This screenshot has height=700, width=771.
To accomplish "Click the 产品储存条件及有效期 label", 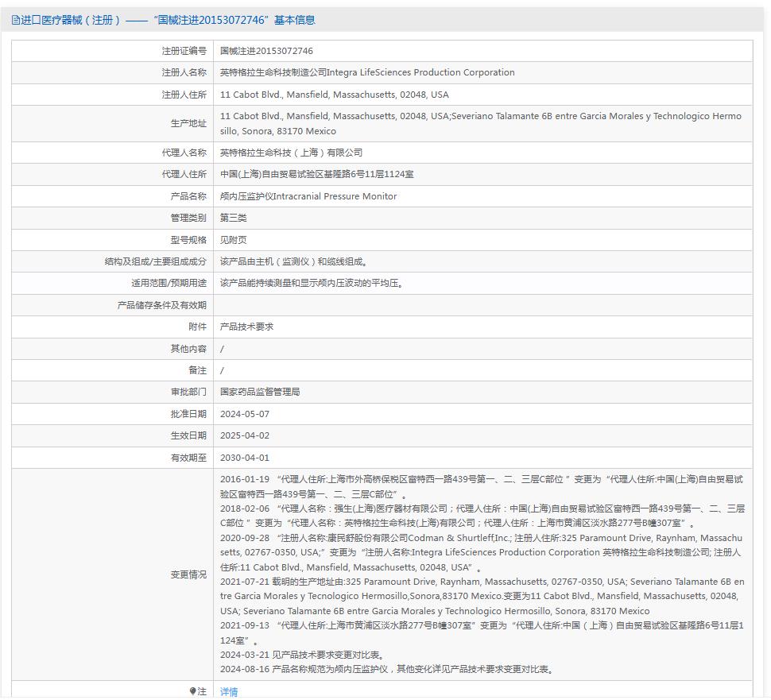I will click(x=162, y=305).
